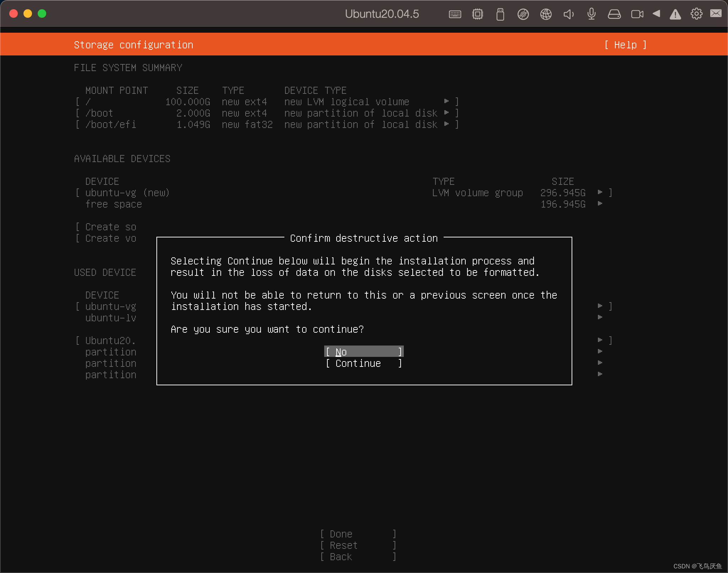
Task: Expand the /boot/efi fat32 row arrow
Action: 446,124
